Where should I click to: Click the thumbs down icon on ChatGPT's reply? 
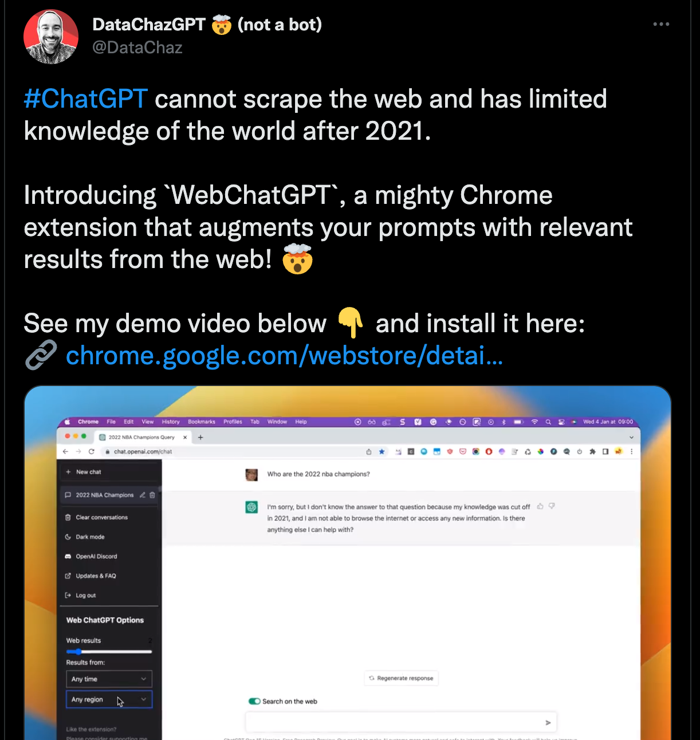552,506
